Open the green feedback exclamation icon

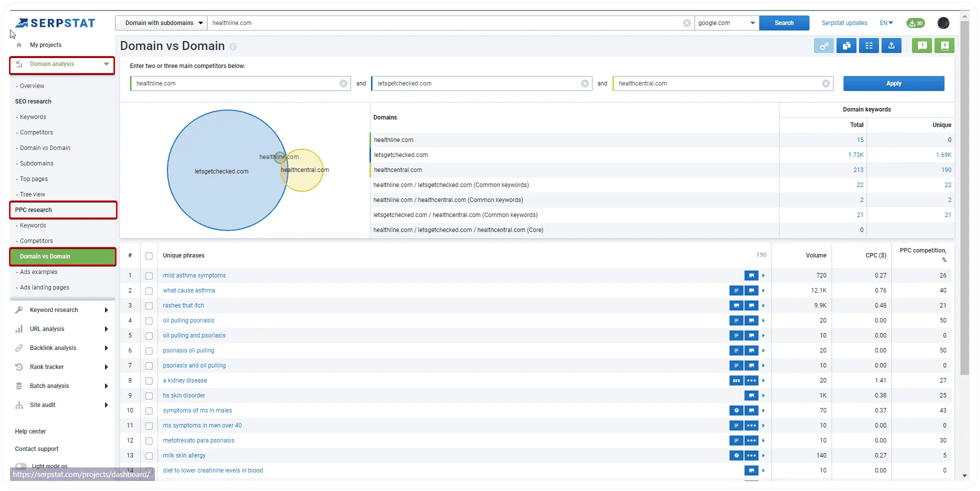(922, 46)
